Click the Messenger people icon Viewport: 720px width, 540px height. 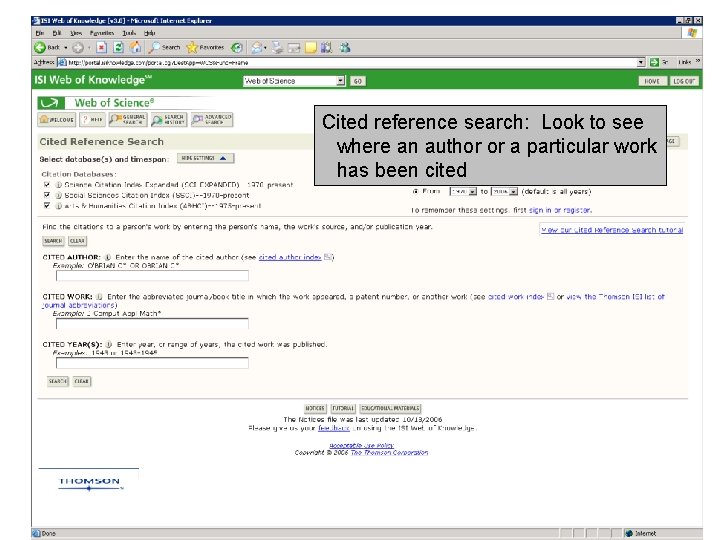click(345, 47)
